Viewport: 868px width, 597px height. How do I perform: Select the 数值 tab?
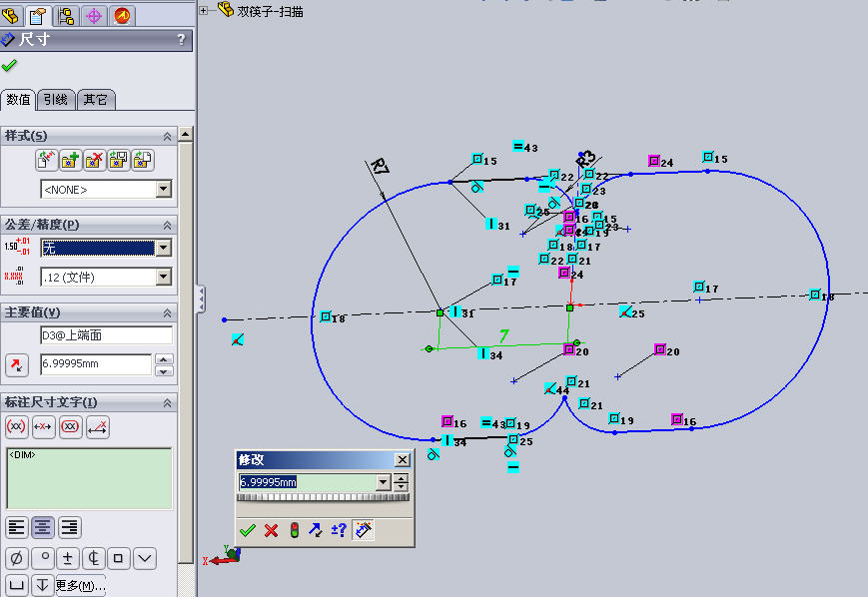coord(18,100)
